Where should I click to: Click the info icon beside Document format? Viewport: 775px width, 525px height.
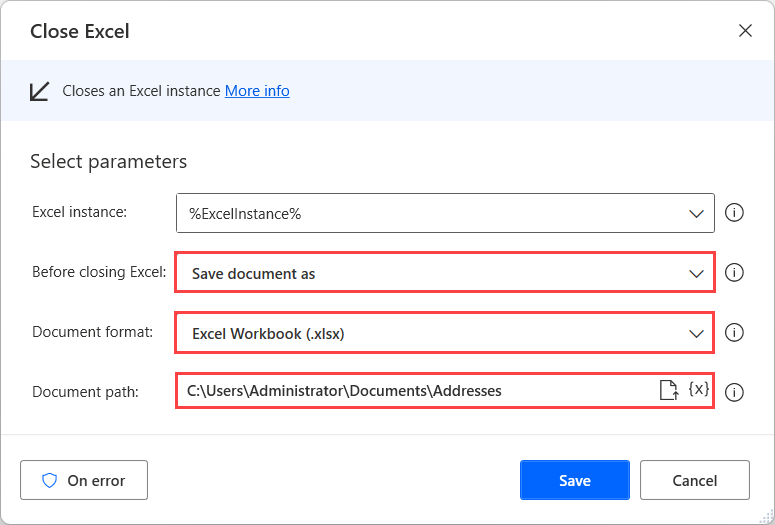[734, 333]
